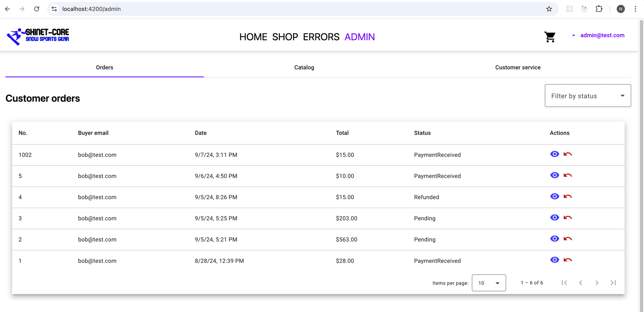The image size is (644, 312).
Task: Go to the ERRORS page
Action: pyautogui.click(x=321, y=37)
